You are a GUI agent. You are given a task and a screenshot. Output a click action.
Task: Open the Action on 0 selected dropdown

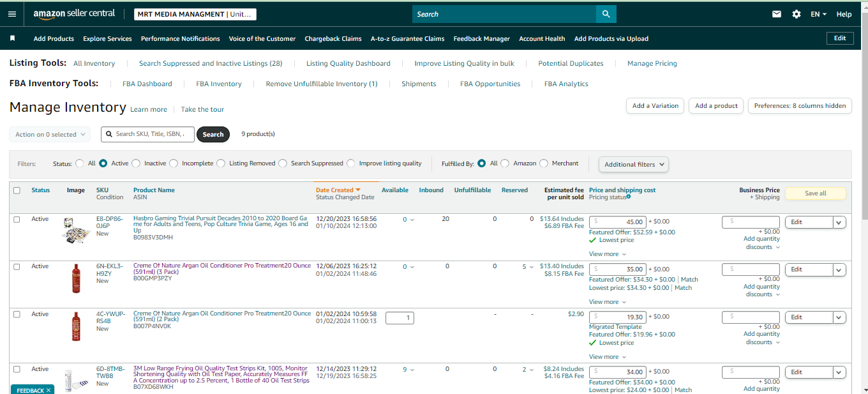[x=50, y=134]
